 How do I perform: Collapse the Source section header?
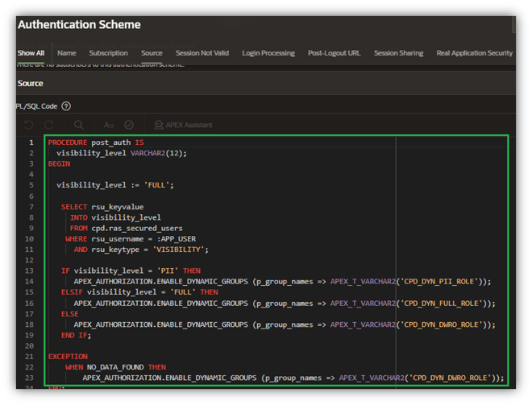[x=31, y=83]
